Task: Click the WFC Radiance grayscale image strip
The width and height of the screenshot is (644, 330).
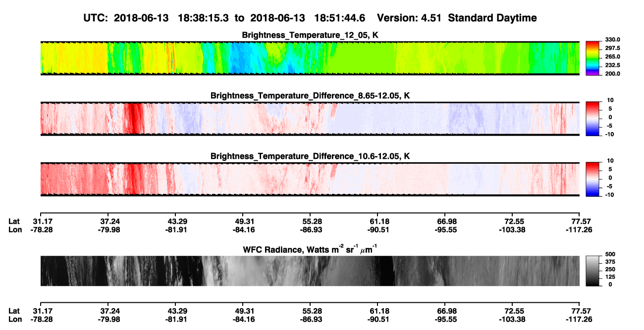Action: 310,271
